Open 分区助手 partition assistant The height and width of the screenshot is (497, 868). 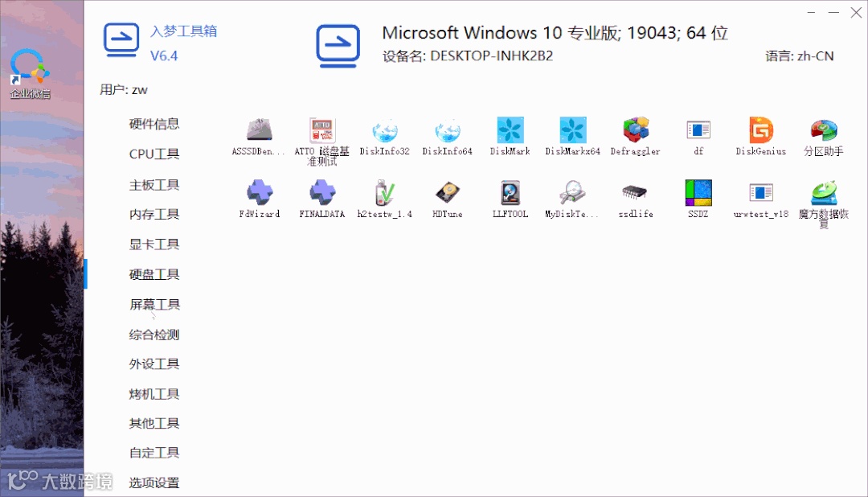824,136
